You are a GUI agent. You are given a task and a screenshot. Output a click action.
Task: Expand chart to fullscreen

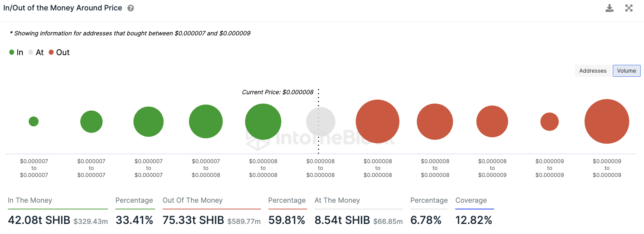coord(629,8)
